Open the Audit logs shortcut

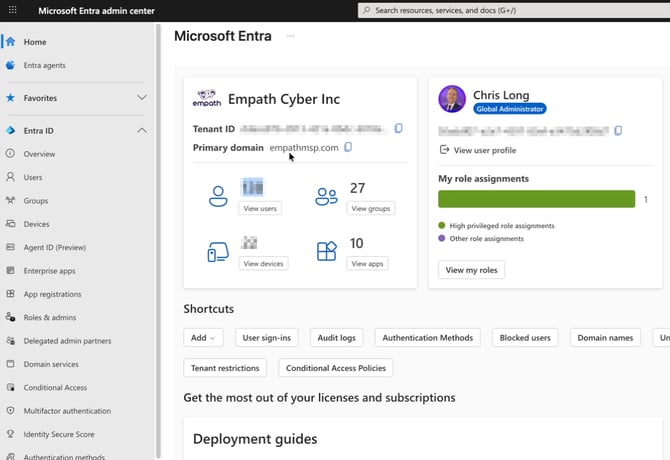point(336,338)
